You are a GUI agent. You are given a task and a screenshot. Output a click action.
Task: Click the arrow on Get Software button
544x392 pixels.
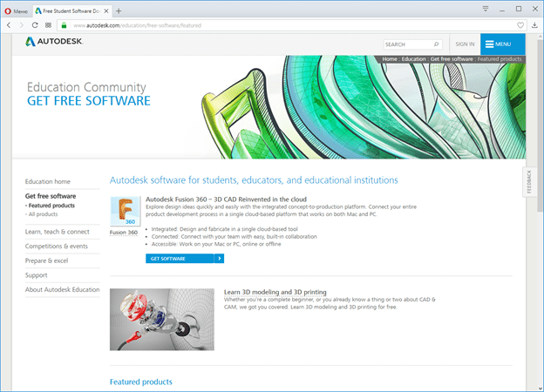220,259
